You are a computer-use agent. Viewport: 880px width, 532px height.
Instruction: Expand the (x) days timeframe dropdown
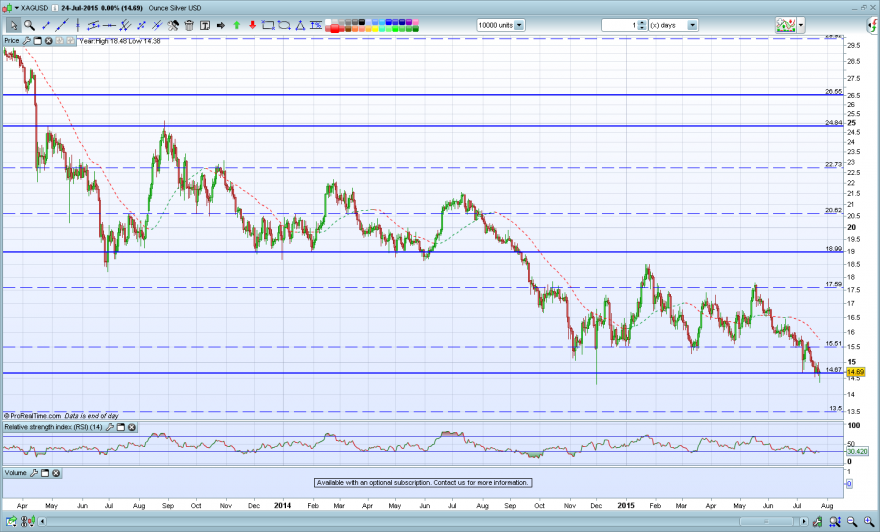point(693,25)
